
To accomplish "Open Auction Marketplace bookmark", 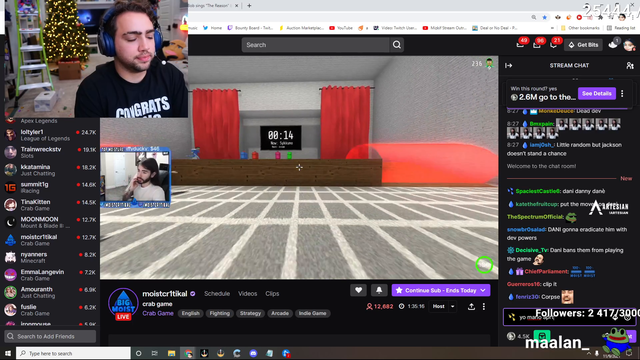I will click(x=301, y=28).
